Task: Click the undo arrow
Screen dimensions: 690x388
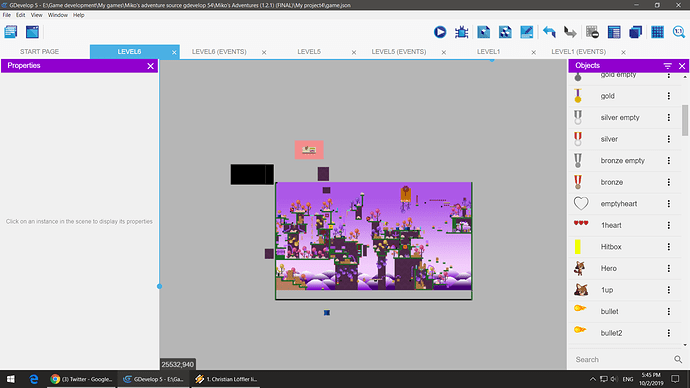Action: [549, 32]
